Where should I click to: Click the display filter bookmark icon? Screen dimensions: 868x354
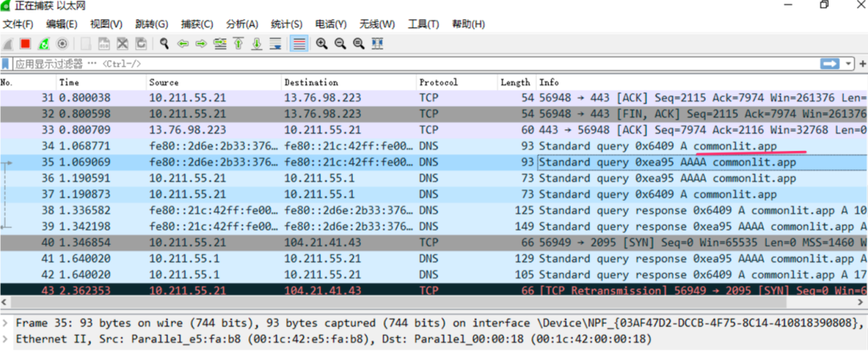(x=6, y=63)
